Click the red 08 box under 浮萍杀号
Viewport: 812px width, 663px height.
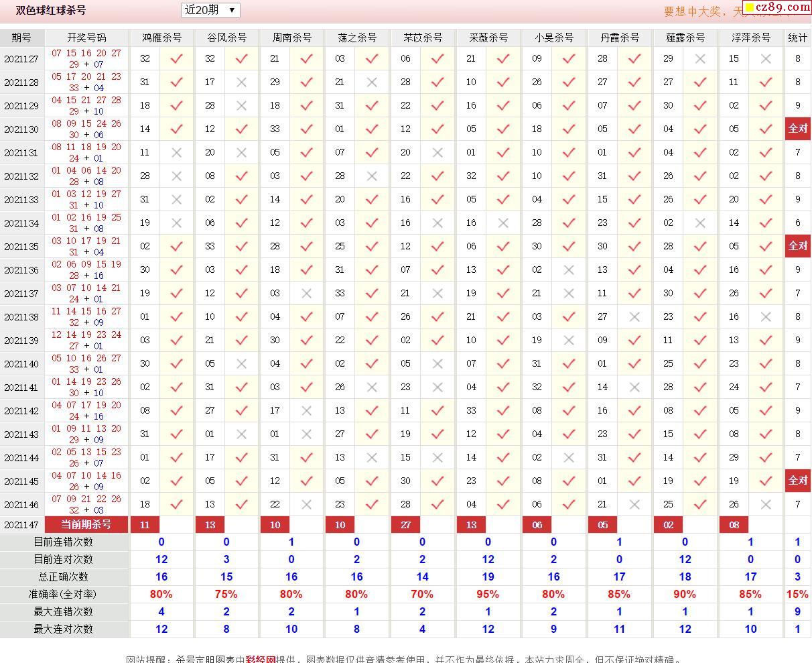point(734,525)
